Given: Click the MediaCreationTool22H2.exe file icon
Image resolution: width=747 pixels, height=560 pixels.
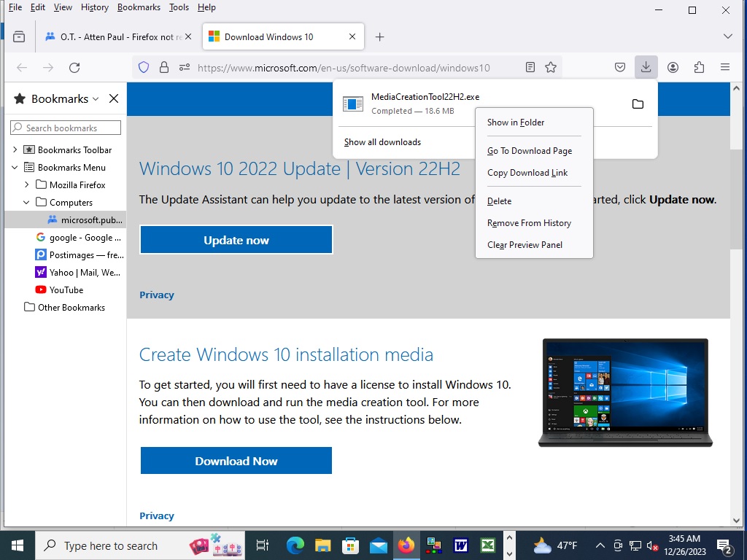Looking at the screenshot, I should coord(353,104).
